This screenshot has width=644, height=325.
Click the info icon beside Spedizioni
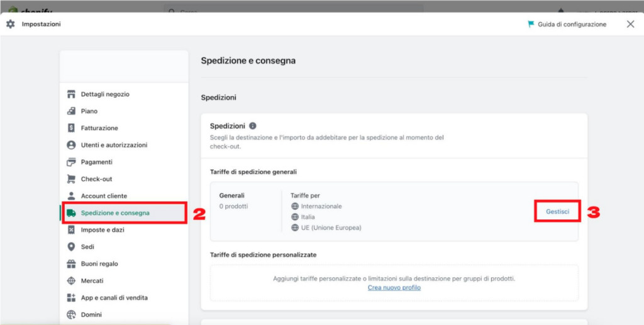253,126
